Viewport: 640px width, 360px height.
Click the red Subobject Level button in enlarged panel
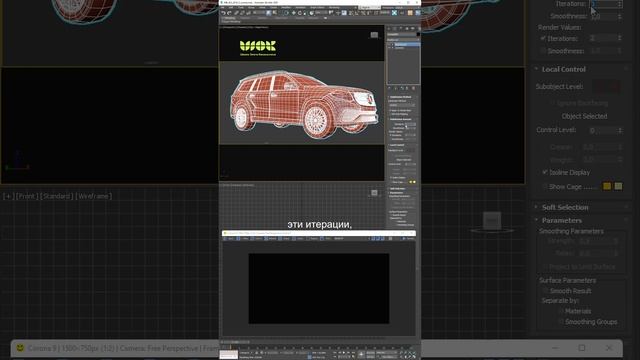(x=606, y=87)
